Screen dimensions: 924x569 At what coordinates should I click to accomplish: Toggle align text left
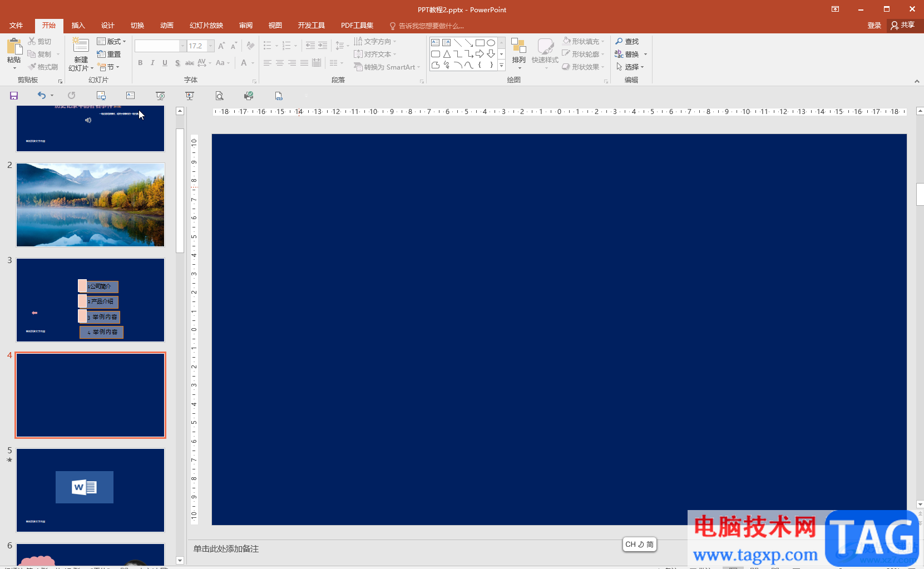coord(268,63)
